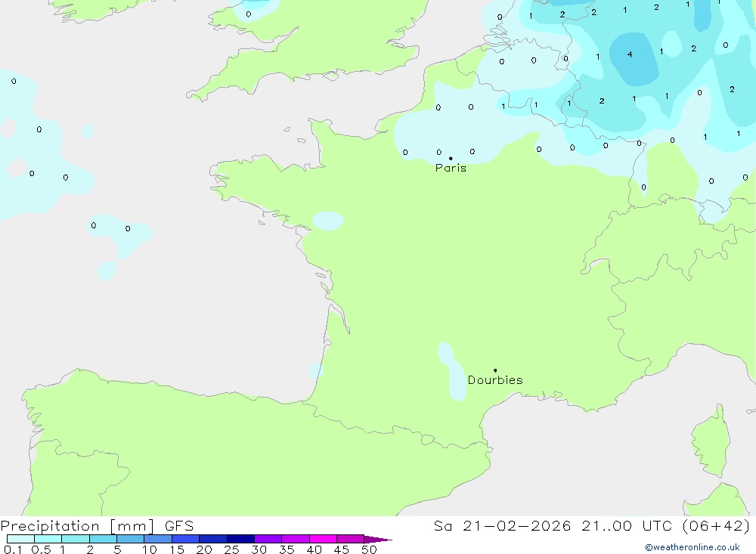This screenshot has height=554, width=756.
Task: Click the 0.1 legend scale value
Action: pyautogui.click(x=13, y=549)
